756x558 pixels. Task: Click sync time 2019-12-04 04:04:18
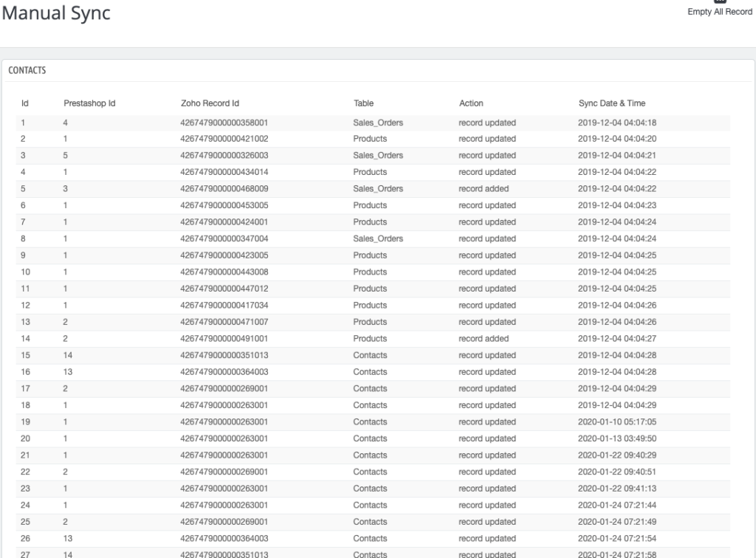617,123
